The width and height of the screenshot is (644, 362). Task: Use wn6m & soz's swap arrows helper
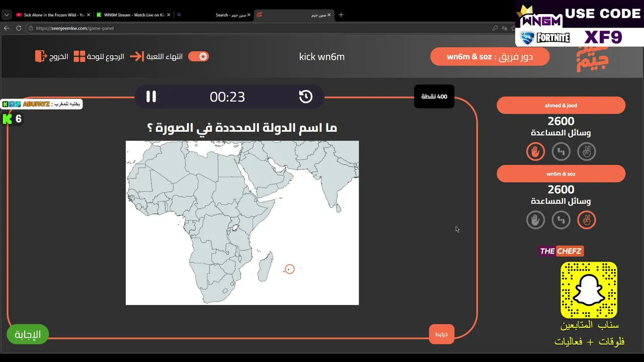coord(561,220)
